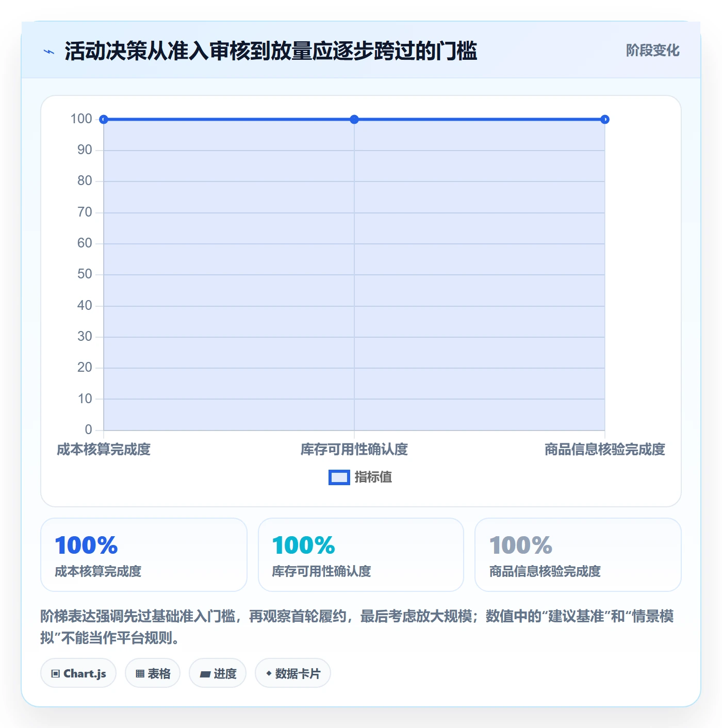The width and height of the screenshot is (722, 728).
Task: Click the x-axis label 成本核算完成度
Action: tap(104, 450)
